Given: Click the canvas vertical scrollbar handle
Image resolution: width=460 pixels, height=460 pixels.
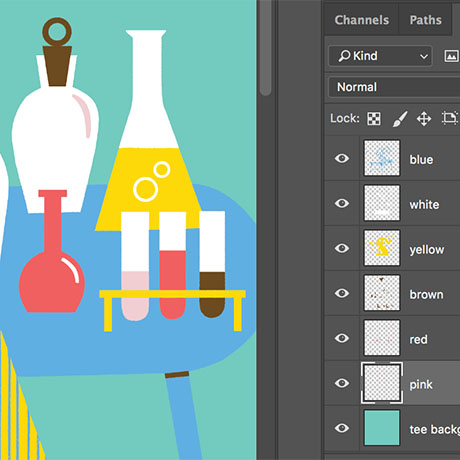Looking at the screenshot, I should point(266,48).
